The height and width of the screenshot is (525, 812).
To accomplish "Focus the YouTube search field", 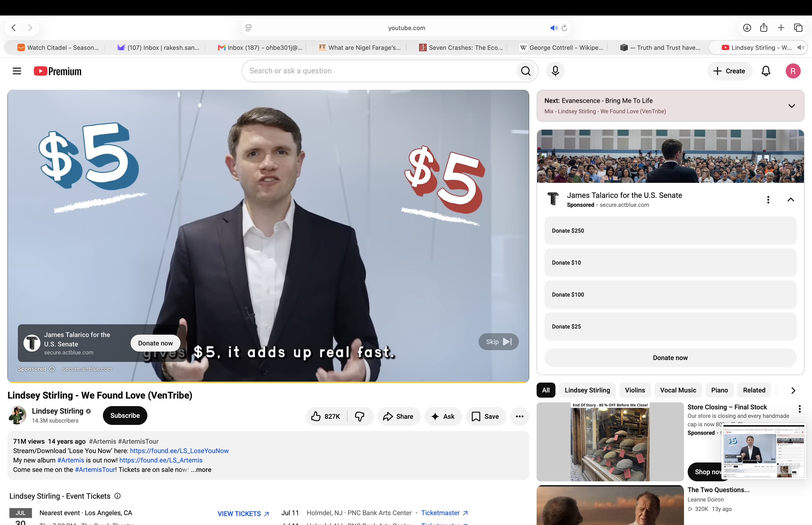I will (x=379, y=71).
